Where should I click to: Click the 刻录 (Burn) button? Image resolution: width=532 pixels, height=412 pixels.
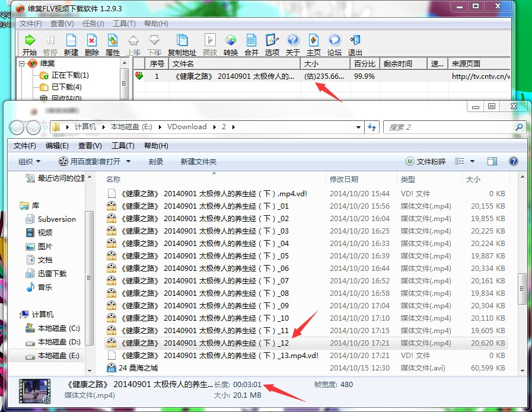click(156, 161)
